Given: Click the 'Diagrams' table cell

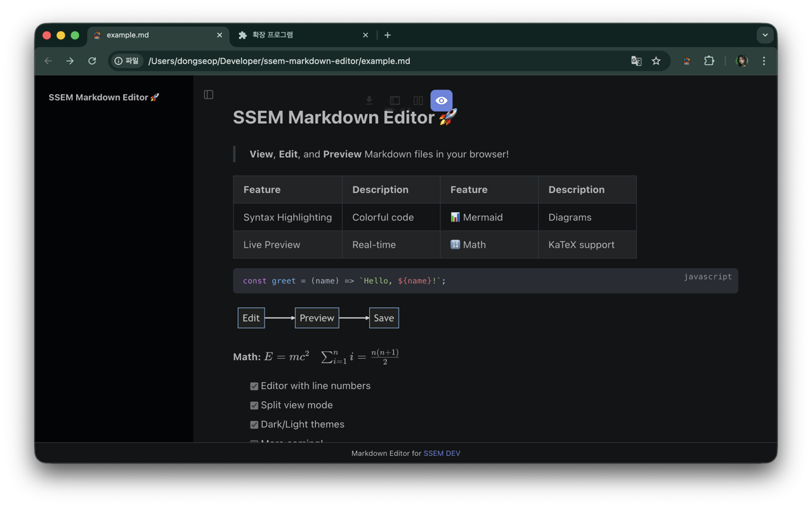Looking at the screenshot, I should [x=587, y=217].
